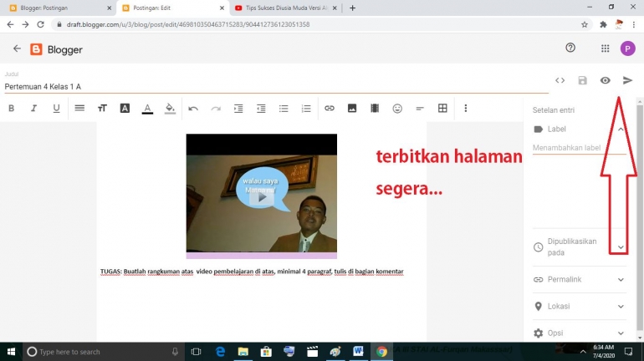Open Microsoft Word from the taskbar
Image resolution: width=644 pixels, height=361 pixels.
pyautogui.click(x=358, y=352)
